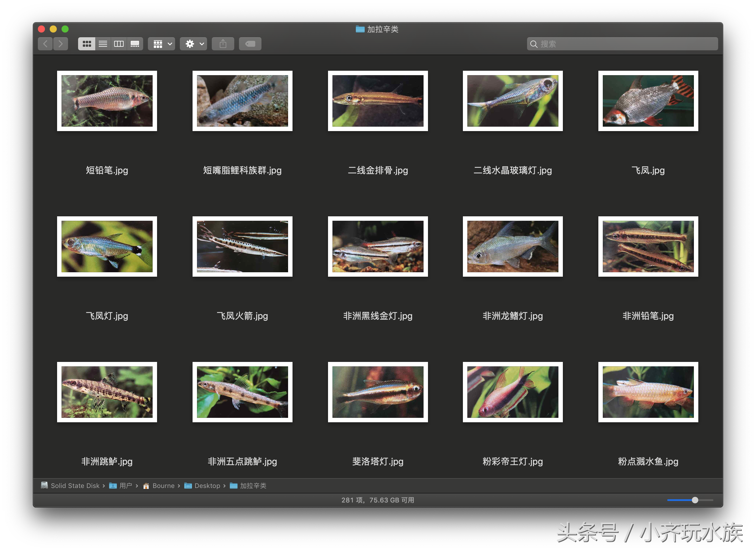Image resolution: width=756 pixels, height=551 pixels.
Task: Select Desktop in the path bar
Action: click(x=202, y=486)
